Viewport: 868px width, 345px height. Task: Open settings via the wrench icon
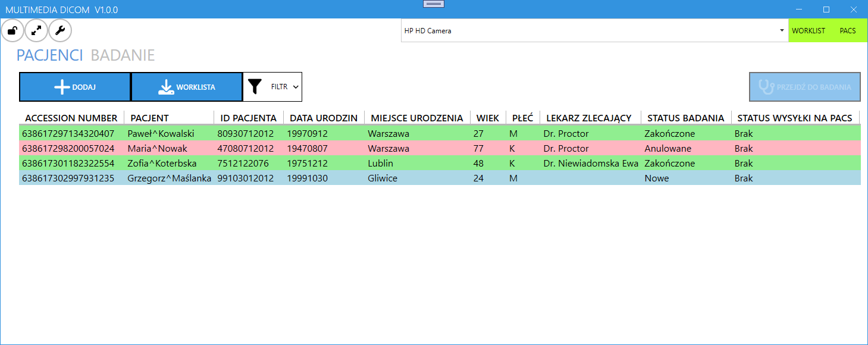59,30
